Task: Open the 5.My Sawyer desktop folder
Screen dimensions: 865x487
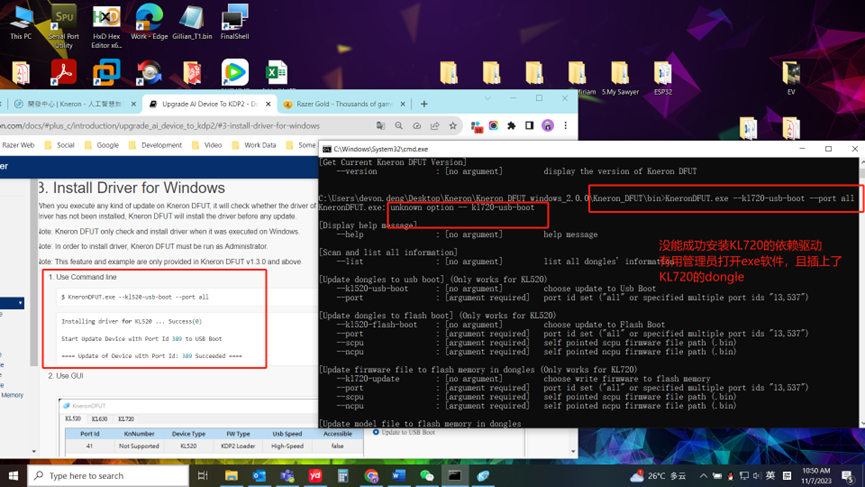Action: (x=620, y=78)
